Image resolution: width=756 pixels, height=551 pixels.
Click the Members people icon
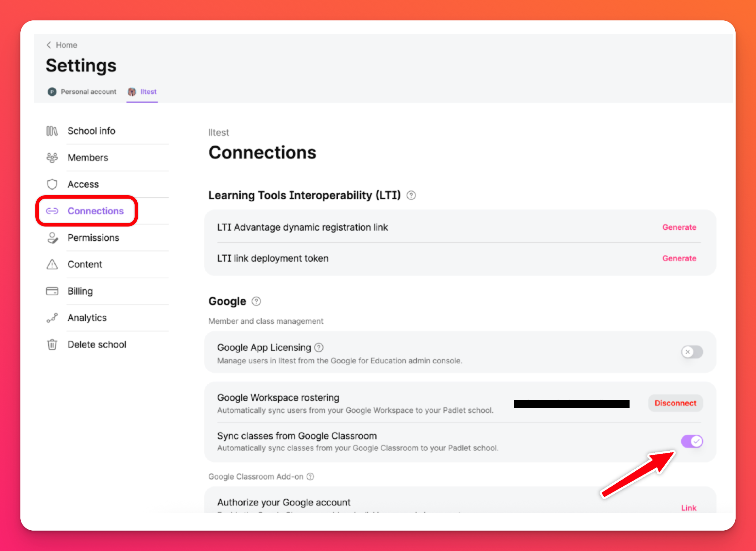coord(52,157)
